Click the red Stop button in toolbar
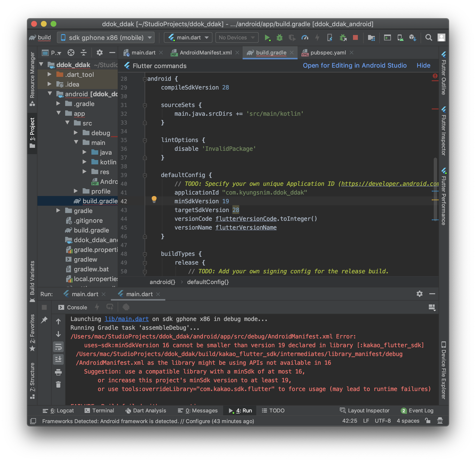The height and width of the screenshot is (462, 476). 355,38
